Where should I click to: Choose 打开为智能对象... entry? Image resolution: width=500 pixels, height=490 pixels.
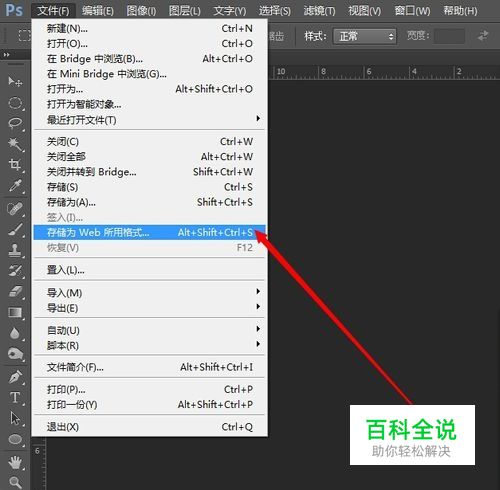tap(150, 104)
